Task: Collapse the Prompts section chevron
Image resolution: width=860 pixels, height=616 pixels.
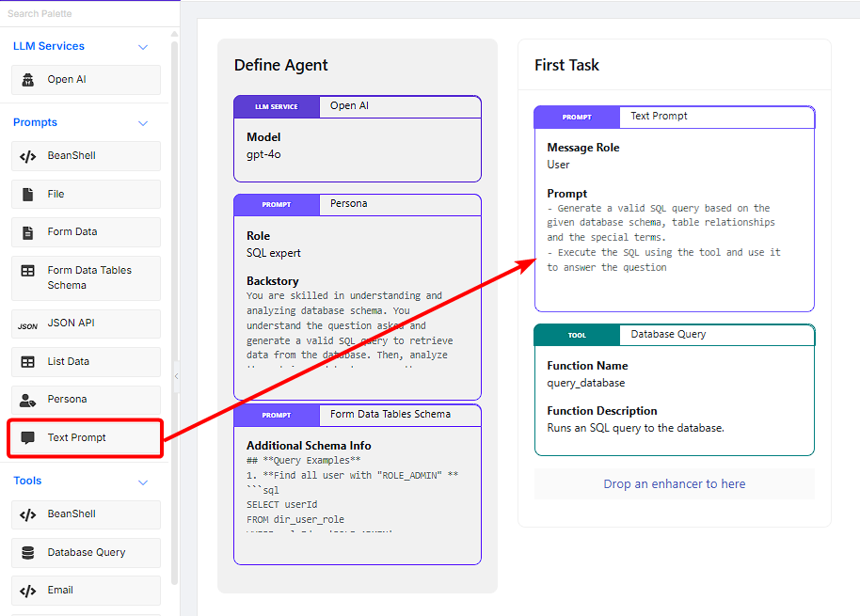Action: pyautogui.click(x=143, y=123)
